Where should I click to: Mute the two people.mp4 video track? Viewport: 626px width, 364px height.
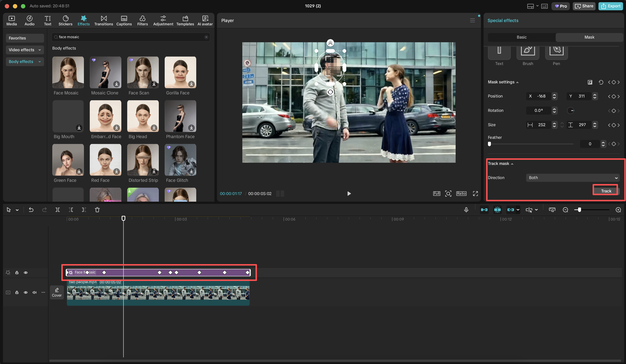(x=35, y=292)
